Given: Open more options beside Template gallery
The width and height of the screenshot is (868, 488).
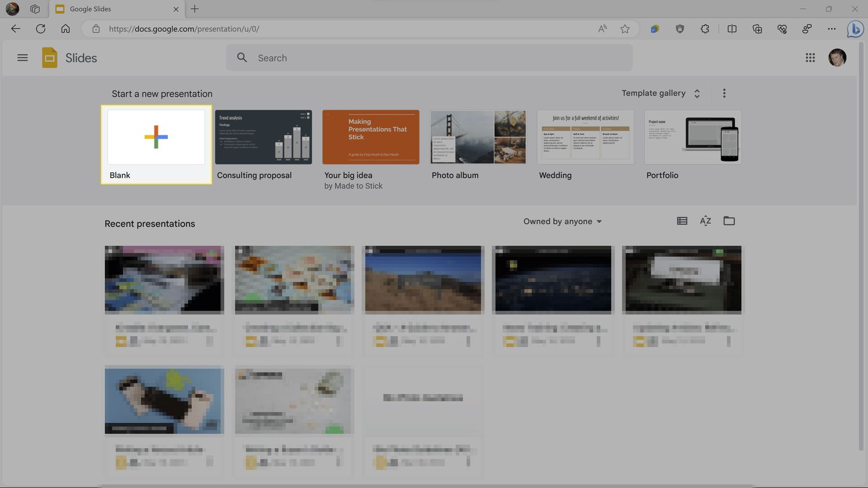Looking at the screenshot, I should click(724, 93).
